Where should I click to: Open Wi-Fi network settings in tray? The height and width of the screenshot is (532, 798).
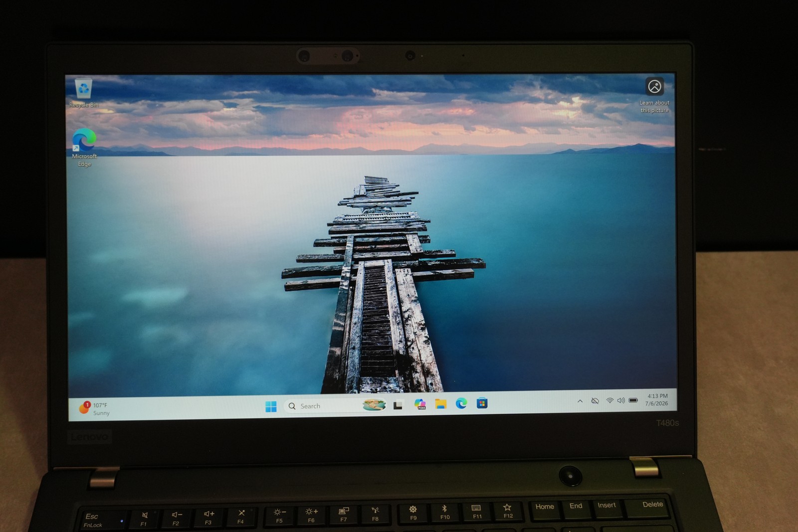point(609,400)
